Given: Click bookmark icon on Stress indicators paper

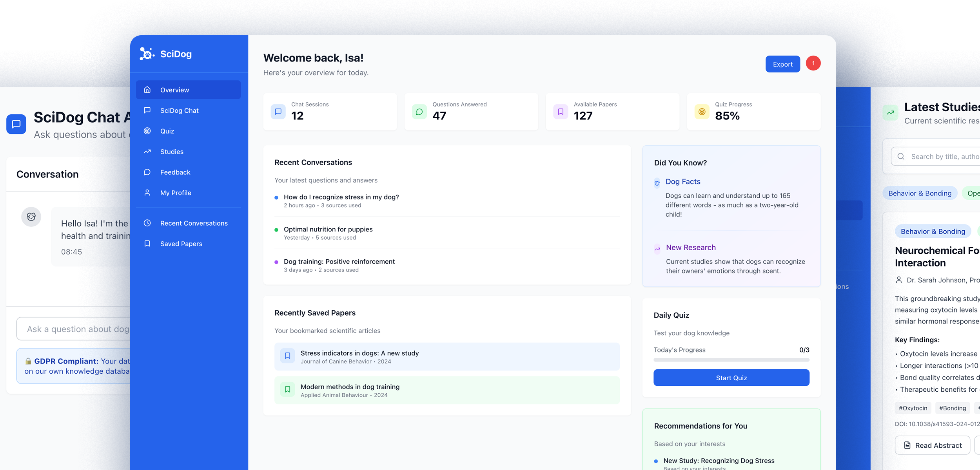Looking at the screenshot, I should [287, 356].
